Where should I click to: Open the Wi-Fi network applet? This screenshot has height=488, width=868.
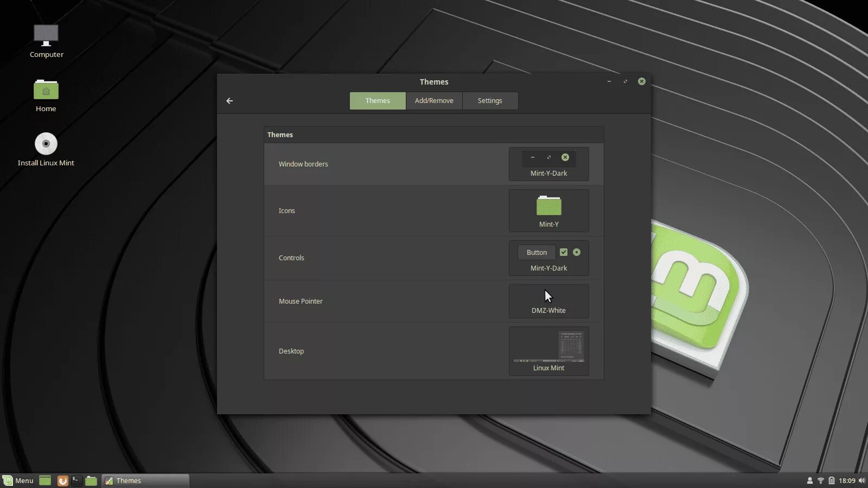click(x=821, y=480)
